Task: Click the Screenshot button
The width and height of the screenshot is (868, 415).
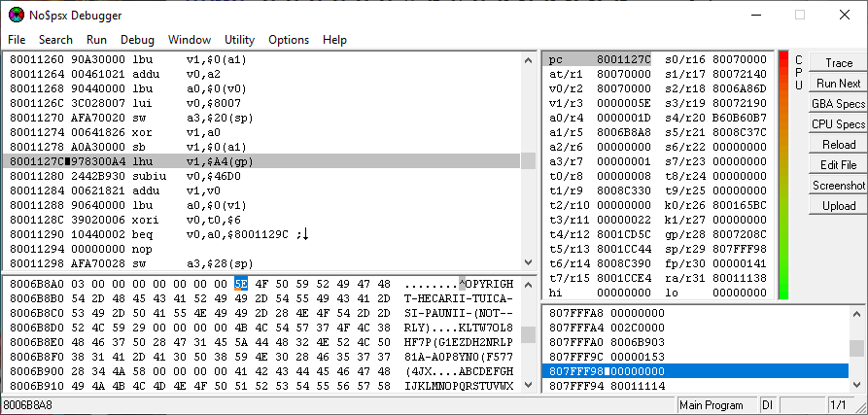Action: tap(838, 186)
